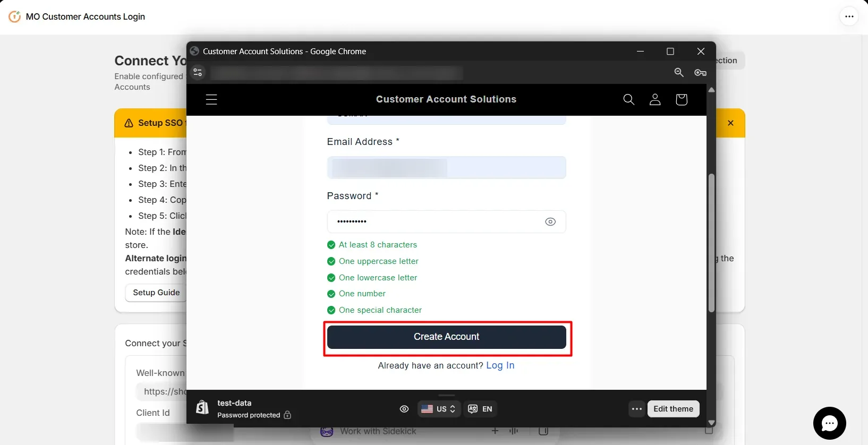The height and width of the screenshot is (445, 868).
Task: Click the Create Account button
Action: [x=447, y=337]
